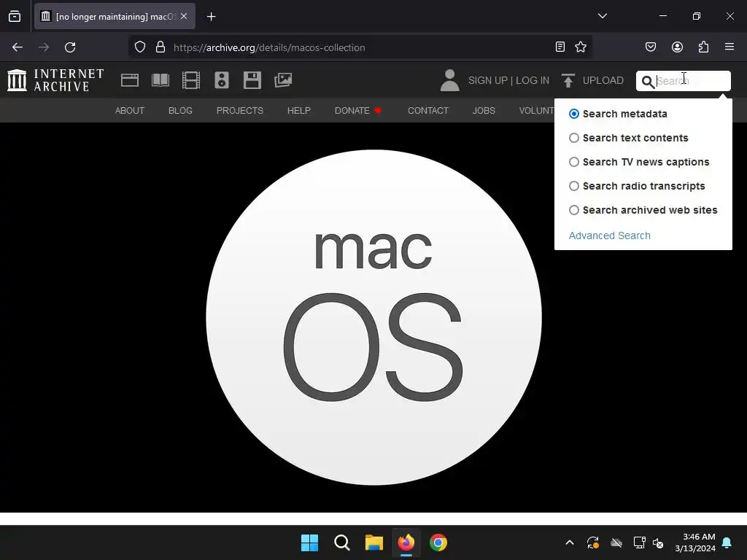Image resolution: width=747 pixels, height=560 pixels.
Task: Toggle reader view icon
Action: click(560, 47)
